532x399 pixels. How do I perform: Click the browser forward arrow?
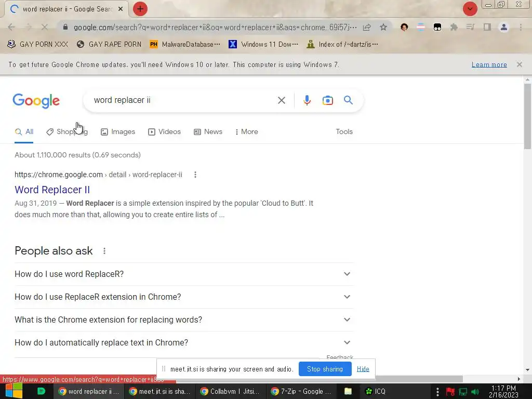[x=28, y=27]
